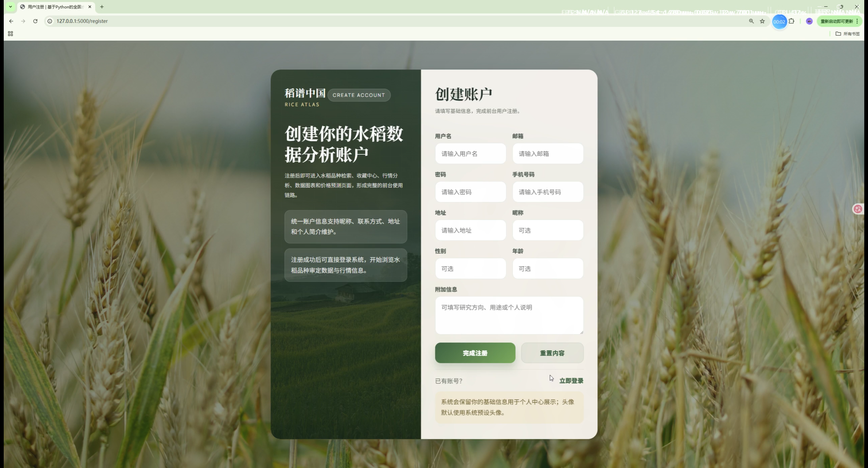Click the 完成注册 button
Image resolution: width=868 pixels, height=468 pixels.
click(x=475, y=353)
